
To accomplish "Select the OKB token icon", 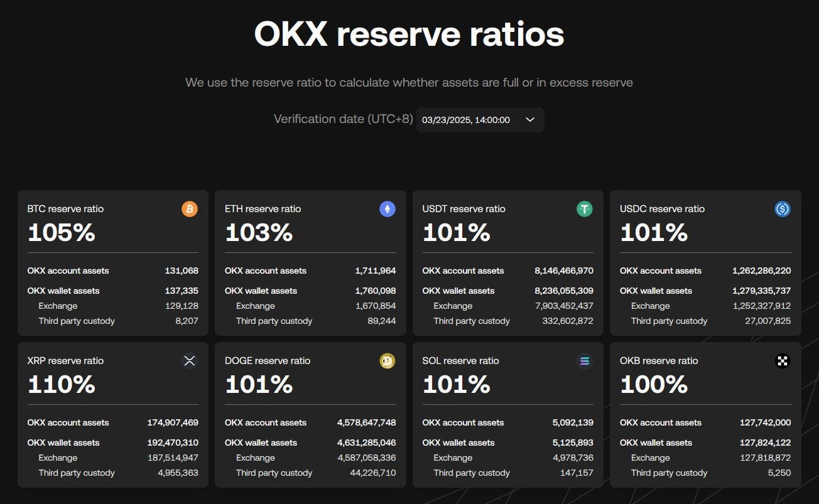I will coord(781,361).
